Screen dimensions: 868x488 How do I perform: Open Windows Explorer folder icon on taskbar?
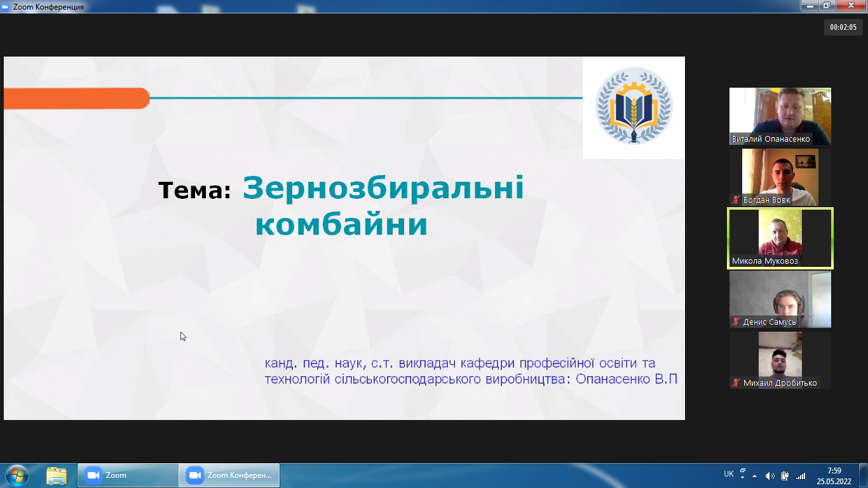tap(57, 475)
